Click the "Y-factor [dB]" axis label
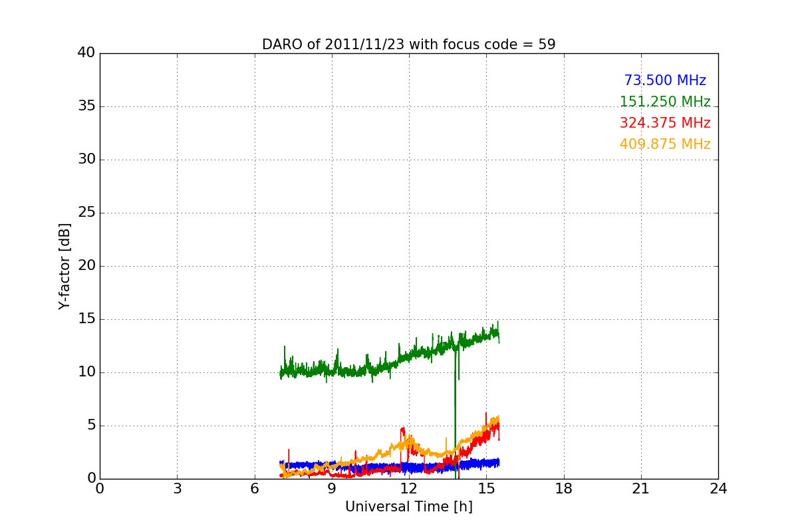The width and height of the screenshot is (798, 532). coord(65,266)
